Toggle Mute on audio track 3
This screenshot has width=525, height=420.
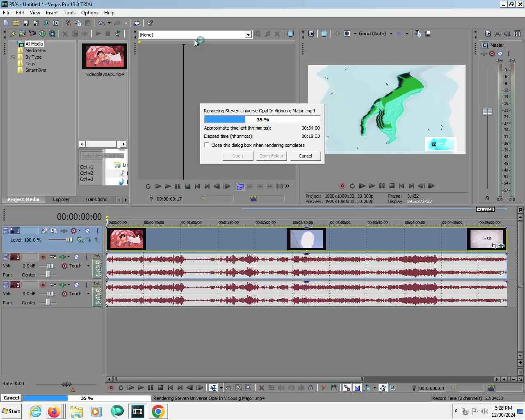(x=76, y=285)
